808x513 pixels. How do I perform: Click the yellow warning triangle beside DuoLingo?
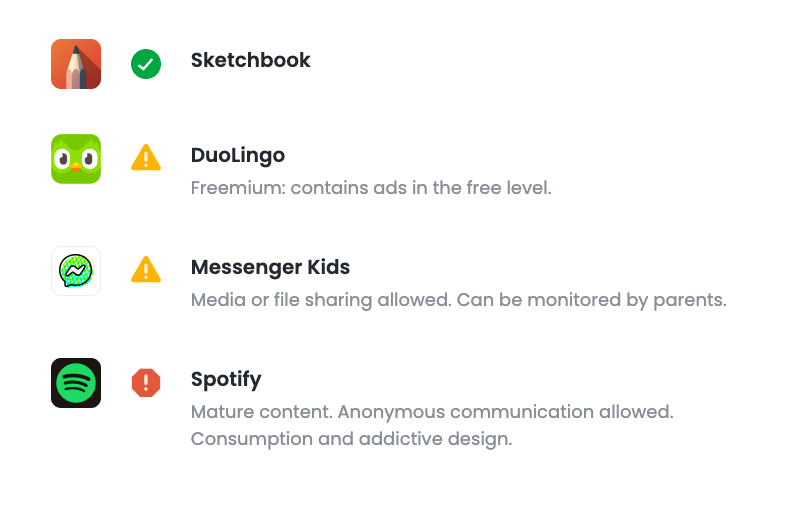click(x=146, y=158)
